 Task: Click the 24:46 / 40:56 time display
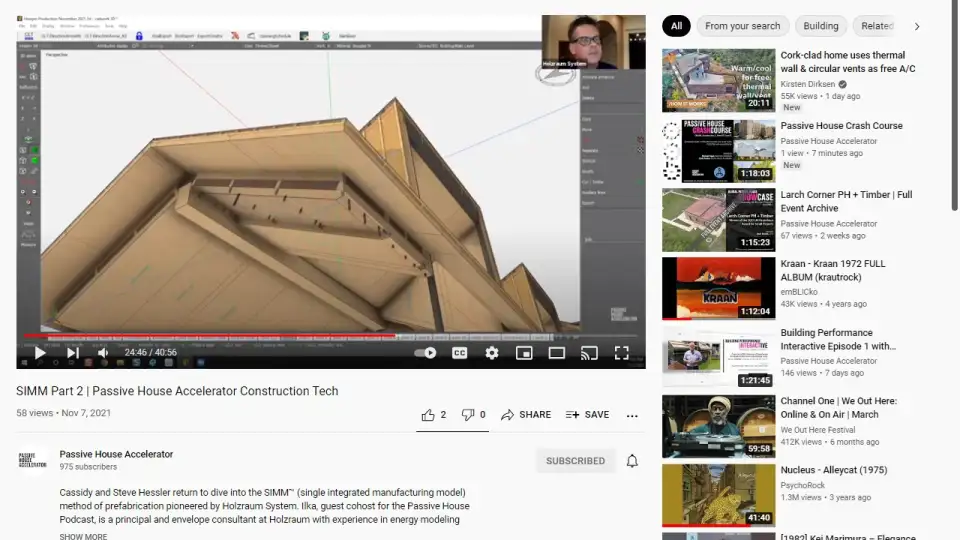click(x=151, y=353)
